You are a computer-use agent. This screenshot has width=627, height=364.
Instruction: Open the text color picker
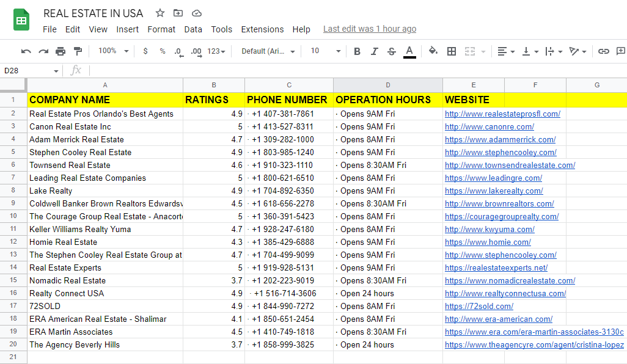(x=409, y=51)
